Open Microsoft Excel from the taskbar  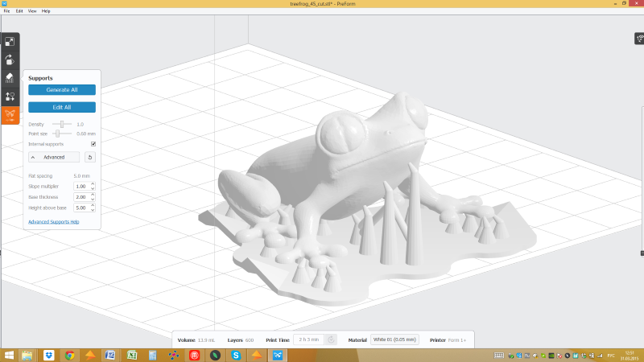pos(131,356)
